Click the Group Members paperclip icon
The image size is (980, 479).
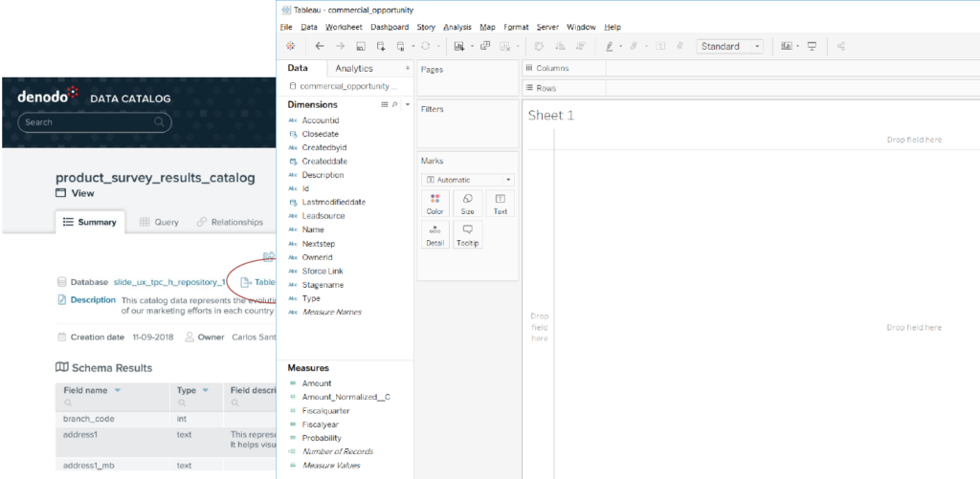[634, 46]
